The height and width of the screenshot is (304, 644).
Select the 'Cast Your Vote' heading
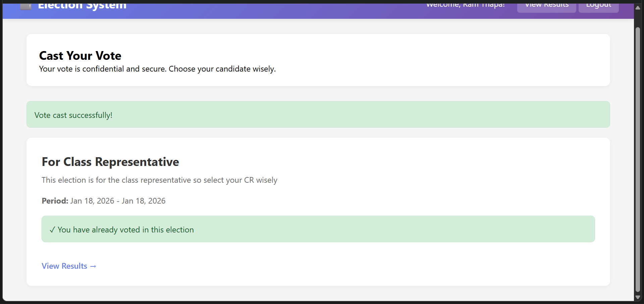80,56
